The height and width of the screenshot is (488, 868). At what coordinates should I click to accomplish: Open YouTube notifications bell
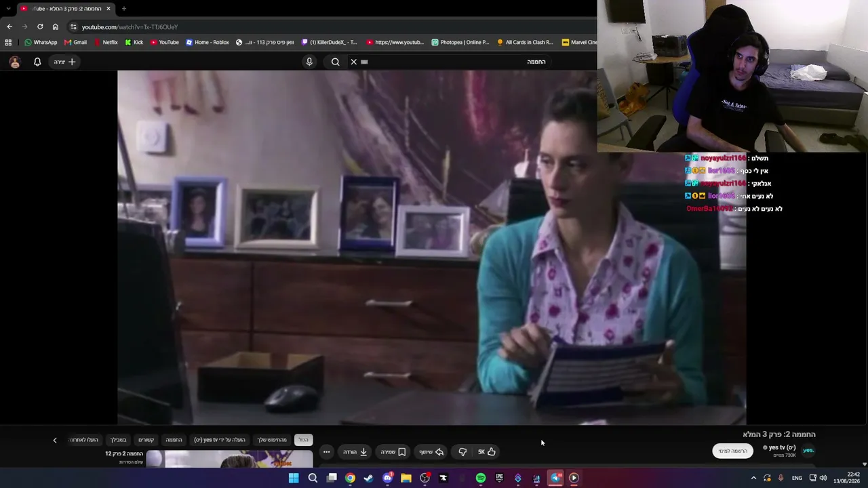tap(37, 62)
